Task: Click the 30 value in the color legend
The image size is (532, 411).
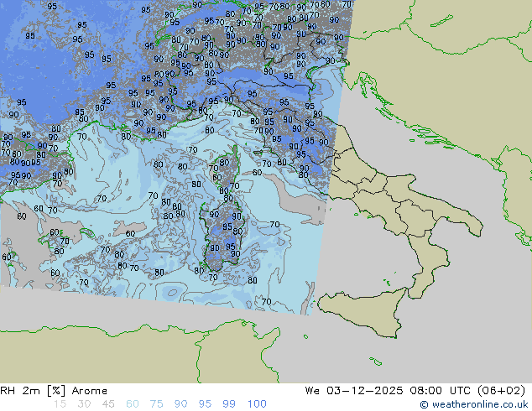Action: [x=84, y=404]
